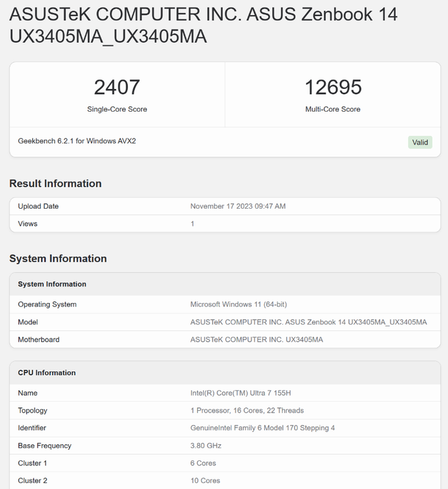Select 1 Processor, 16 Cores, 22 Threads value

(247, 411)
